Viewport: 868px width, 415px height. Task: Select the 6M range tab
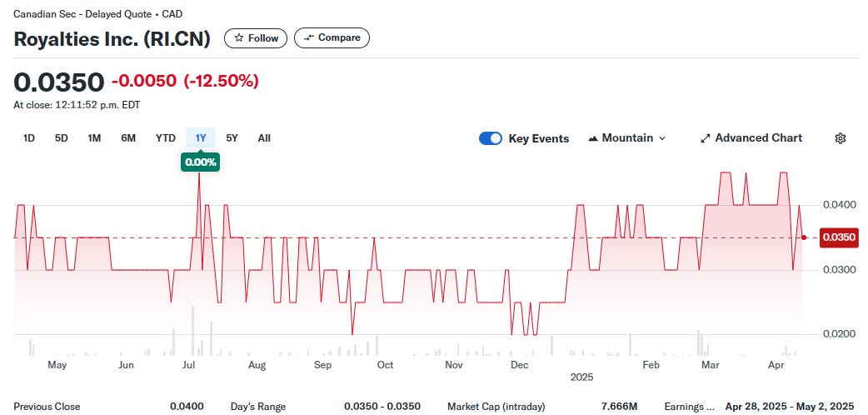coord(128,138)
